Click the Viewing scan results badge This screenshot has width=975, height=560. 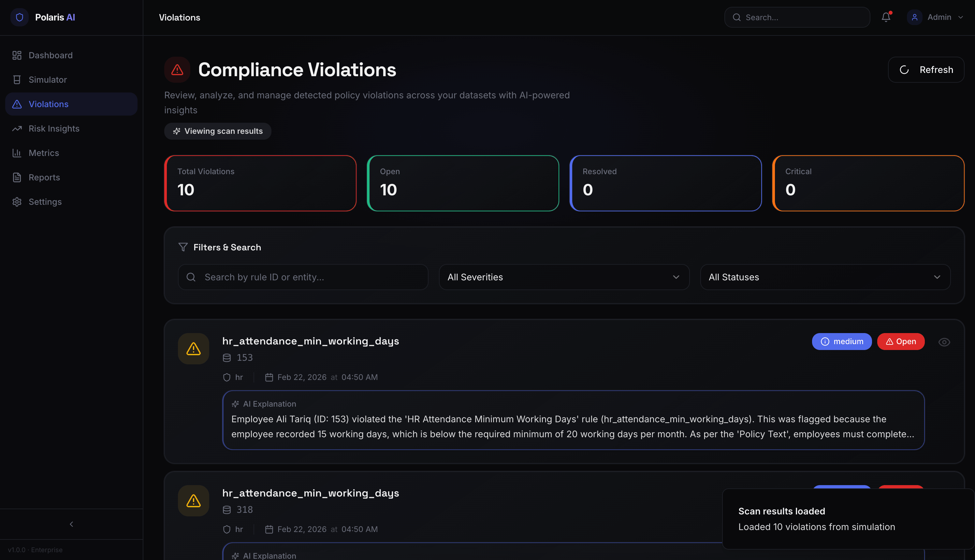pos(217,131)
